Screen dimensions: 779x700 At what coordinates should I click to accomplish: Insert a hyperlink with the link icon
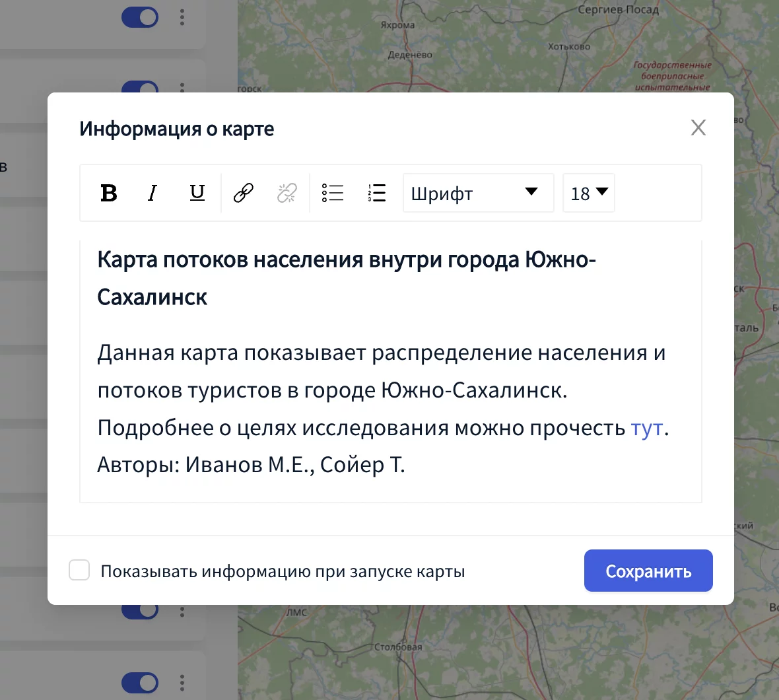tap(244, 193)
